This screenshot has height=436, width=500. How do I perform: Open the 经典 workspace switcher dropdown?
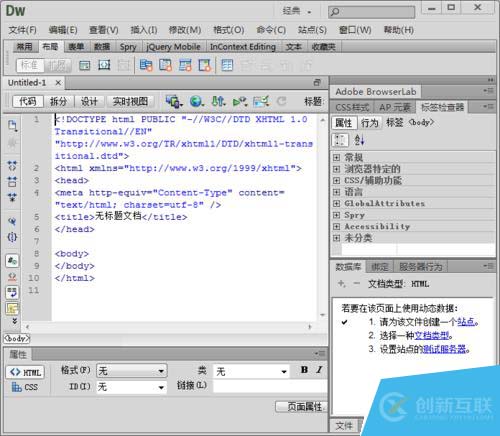point(297,11)
